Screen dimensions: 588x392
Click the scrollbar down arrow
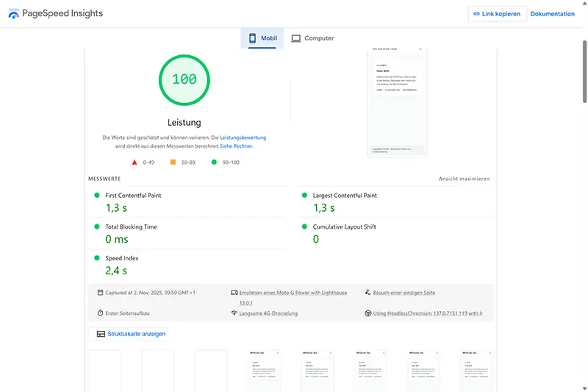pyautogui.click(x=584, y=388)
